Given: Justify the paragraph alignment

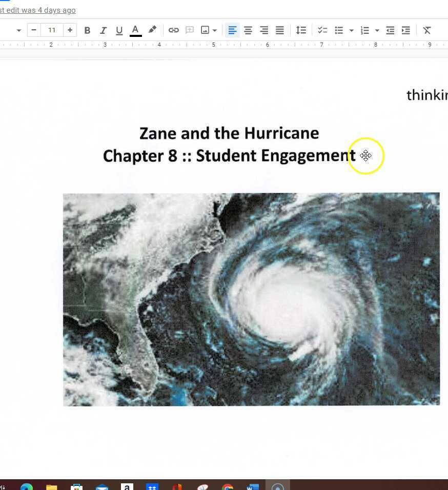Looking at the screenshot, I should click(279, 30).
